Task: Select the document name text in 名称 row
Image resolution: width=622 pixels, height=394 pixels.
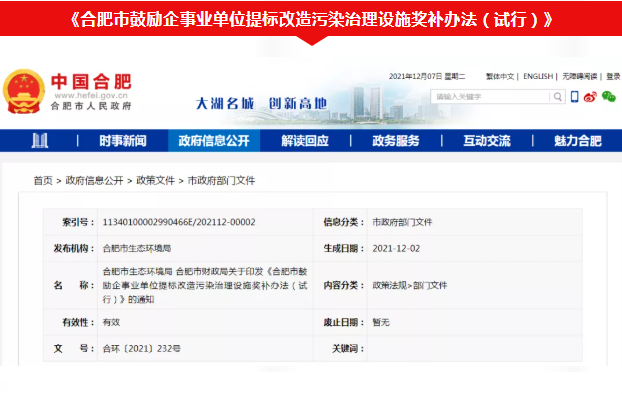Action: pos(205,285)
